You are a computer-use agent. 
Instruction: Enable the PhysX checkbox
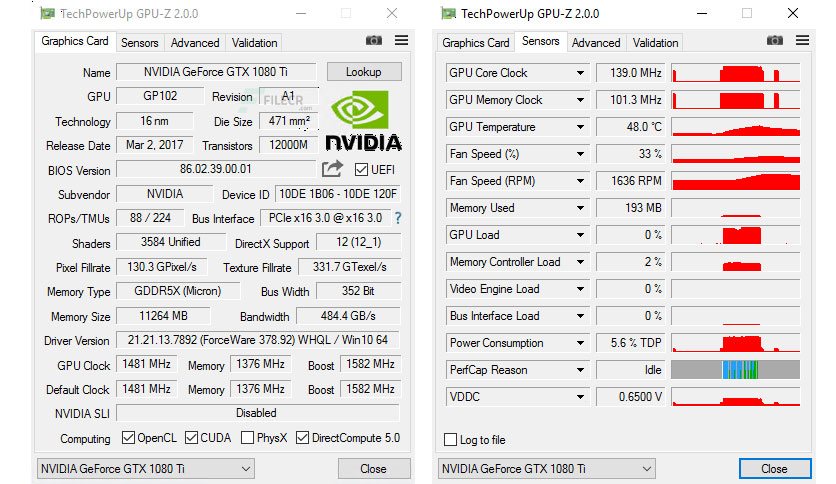247,438
